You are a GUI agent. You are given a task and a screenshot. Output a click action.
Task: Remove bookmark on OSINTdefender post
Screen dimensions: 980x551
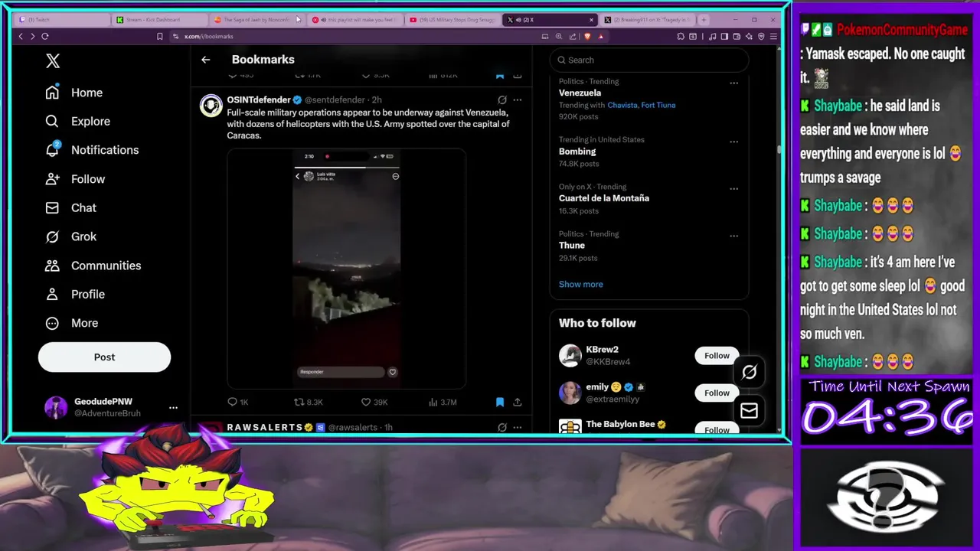point(499,402)
